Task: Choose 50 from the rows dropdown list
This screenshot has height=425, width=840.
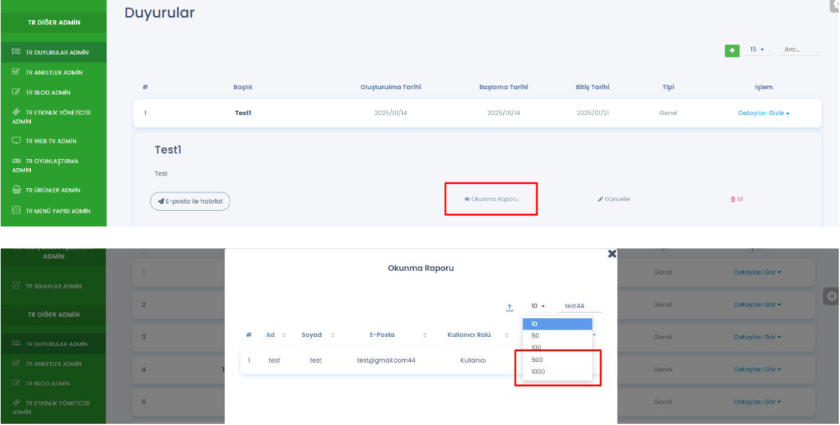Action: tap(536, 336)
